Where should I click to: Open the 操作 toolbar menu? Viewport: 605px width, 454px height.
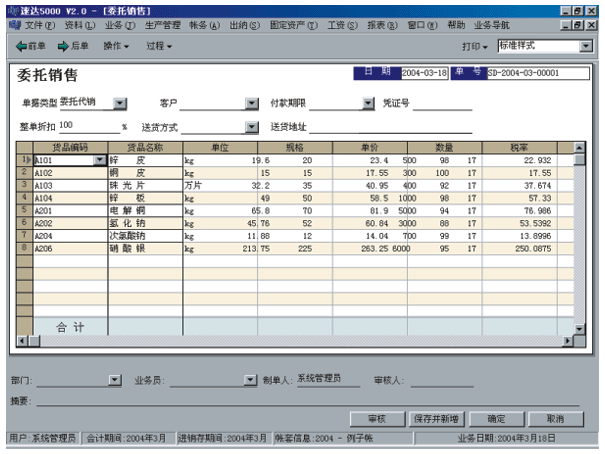[117, 46]
